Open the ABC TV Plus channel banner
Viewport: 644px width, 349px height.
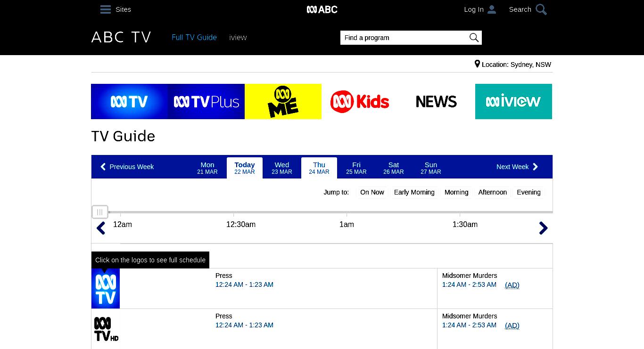206,101
